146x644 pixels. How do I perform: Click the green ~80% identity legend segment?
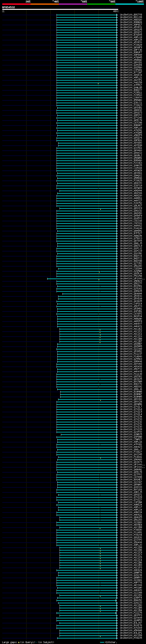101,4
